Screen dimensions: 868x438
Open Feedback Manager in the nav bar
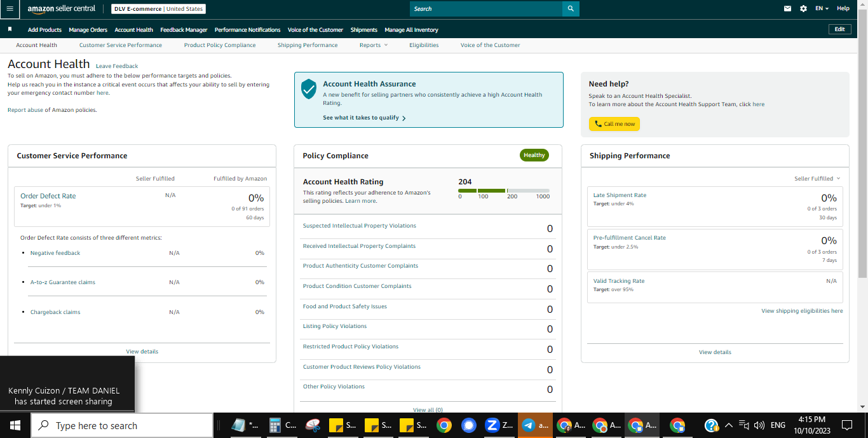tap(184, 30)
